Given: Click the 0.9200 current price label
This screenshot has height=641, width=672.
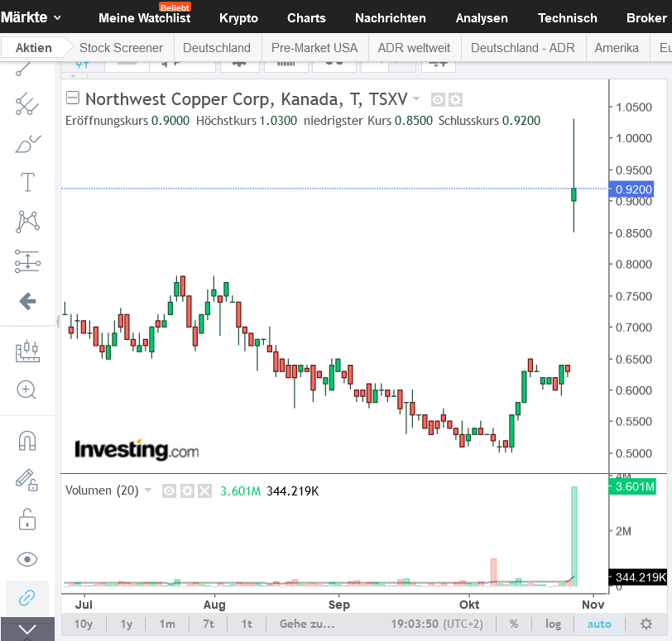Looking at the screenshot, I should 632,189.
